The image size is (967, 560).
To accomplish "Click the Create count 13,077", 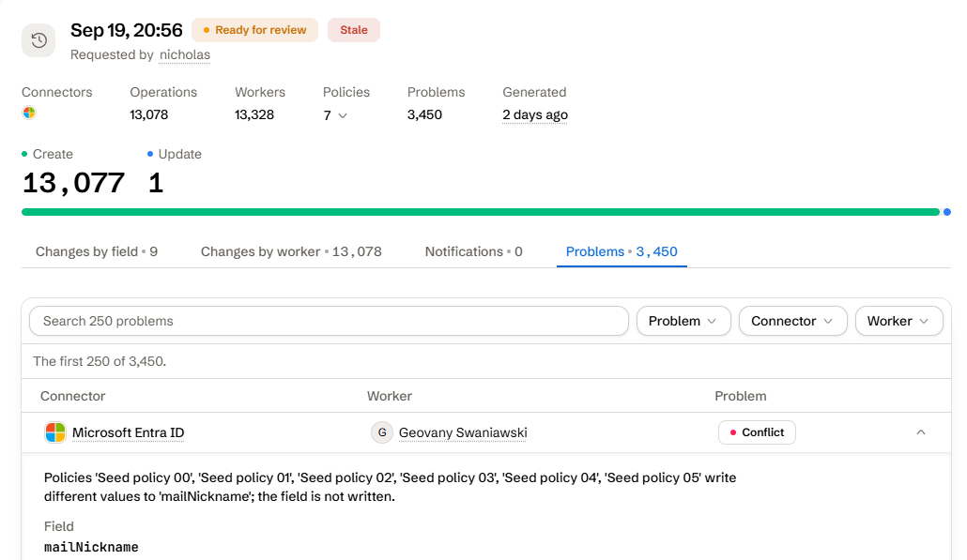I will [73, 183].
